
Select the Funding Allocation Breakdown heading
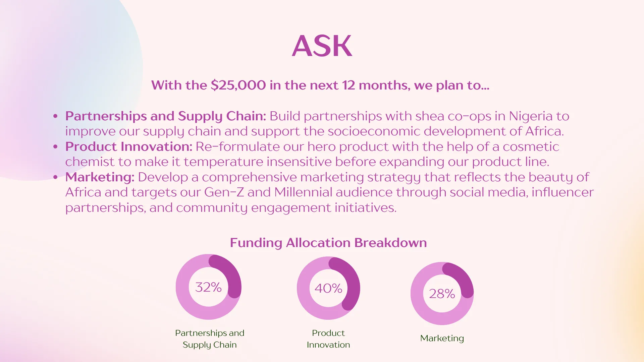pyautogui.click(x=328, y=242)
